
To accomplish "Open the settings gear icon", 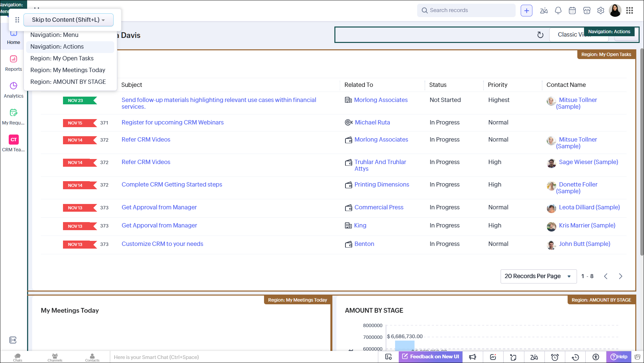I will click(x=600, y=10).
